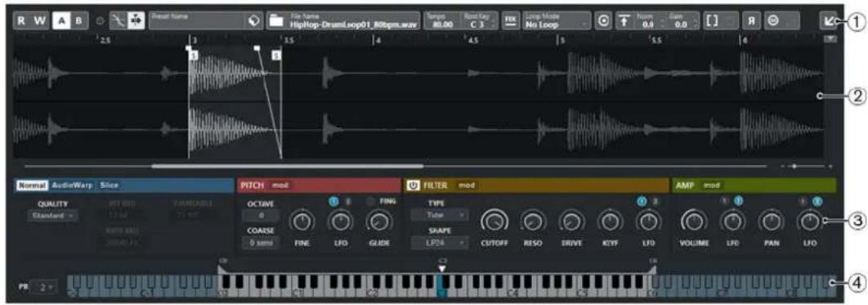The image size is (868, 305).
Task: Click the folder icon to import audio
Action: pos(275,21)
